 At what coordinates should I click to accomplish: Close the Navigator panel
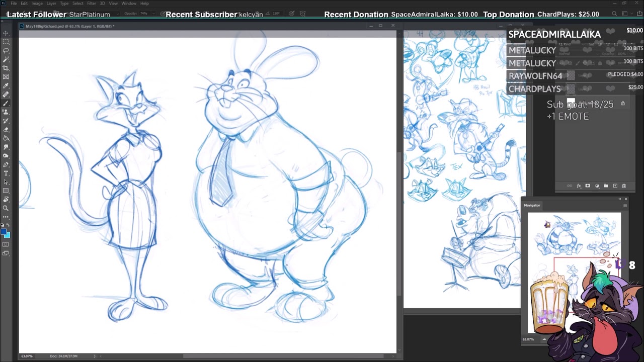(626, 199)
